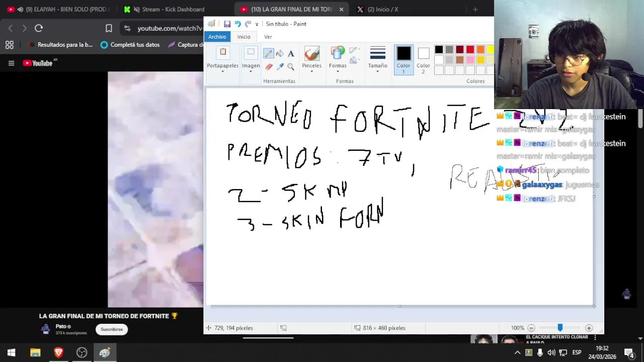Pick the gray color swatch
Viewport: 644px width, 362px height.
(x=449, y=49)
